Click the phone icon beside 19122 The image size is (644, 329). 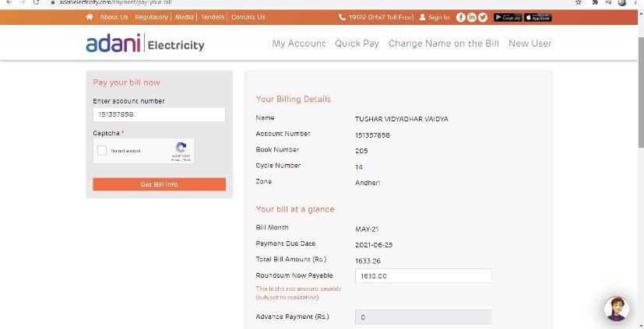[x=342, y=17]
